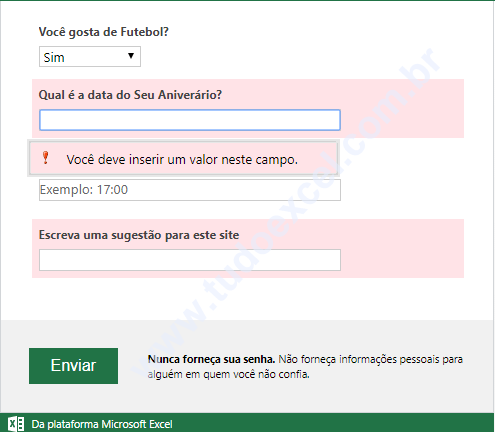Viewport: 495px width, 432px height.
Task: Click the red exclamation warning icon
Action: [45, 158]
